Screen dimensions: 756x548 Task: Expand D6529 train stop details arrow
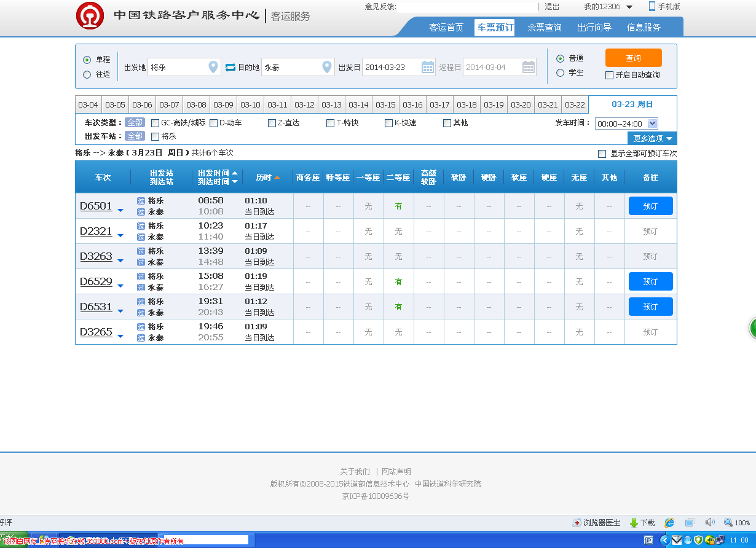[x=120, y=286]
